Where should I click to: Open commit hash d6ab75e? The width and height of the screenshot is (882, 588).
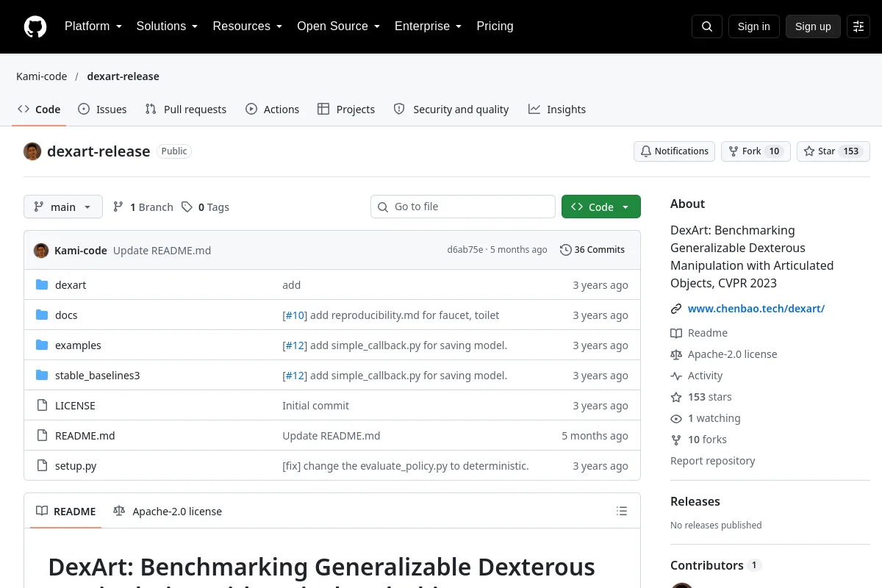[465, 250]
